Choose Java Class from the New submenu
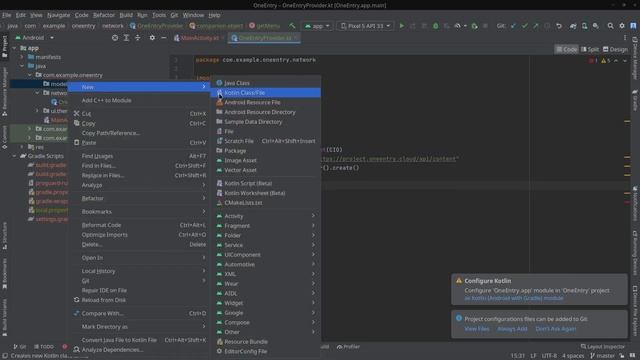640x360 pixels. pos(265,83)
